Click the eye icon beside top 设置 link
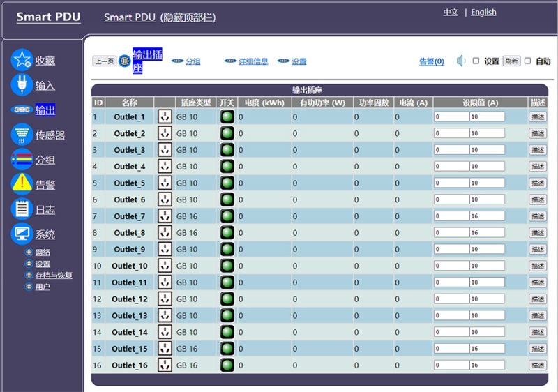This screenshot has width=558, height=392. coord(283,61)
